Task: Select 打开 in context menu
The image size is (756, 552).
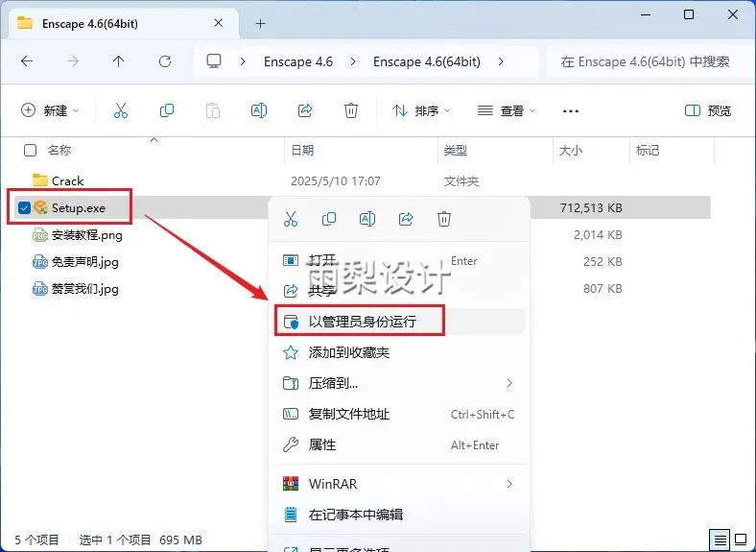Action: 399,260
